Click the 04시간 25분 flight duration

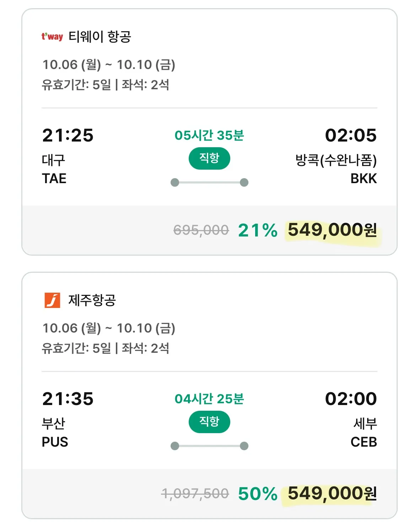coord(209,399)
